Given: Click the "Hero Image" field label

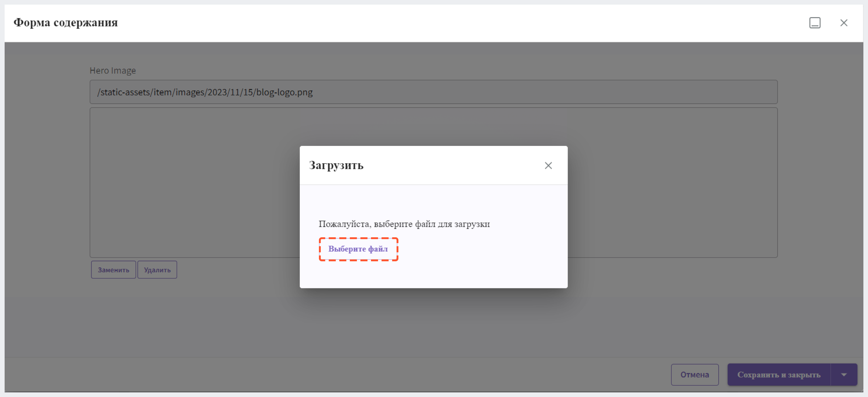Looking at the screenshot, I should (112, 70).
